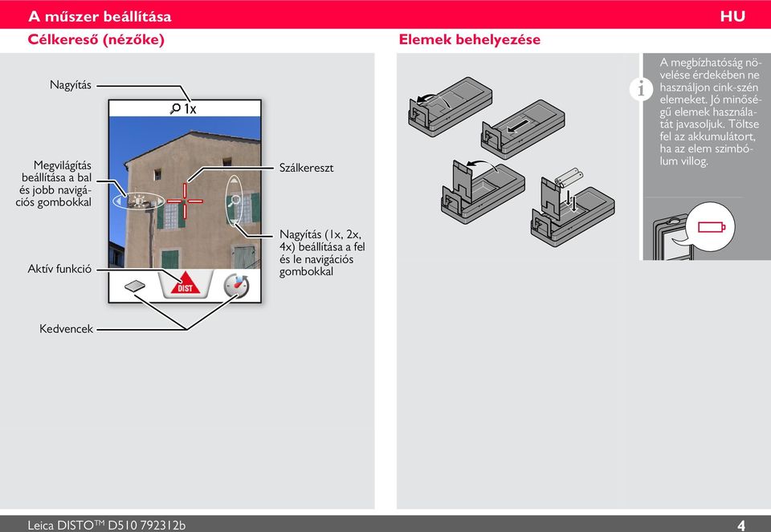Click the 'Elemek behelyezése' heading
Viewport: 771px width, 532px height.
(470, 39)
